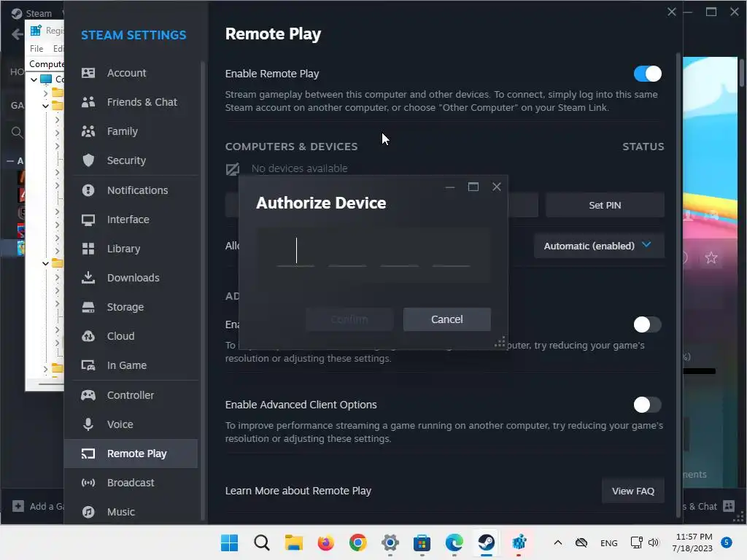Select the Library grid icon
The image size is (747, 560).
pos(88,249)
